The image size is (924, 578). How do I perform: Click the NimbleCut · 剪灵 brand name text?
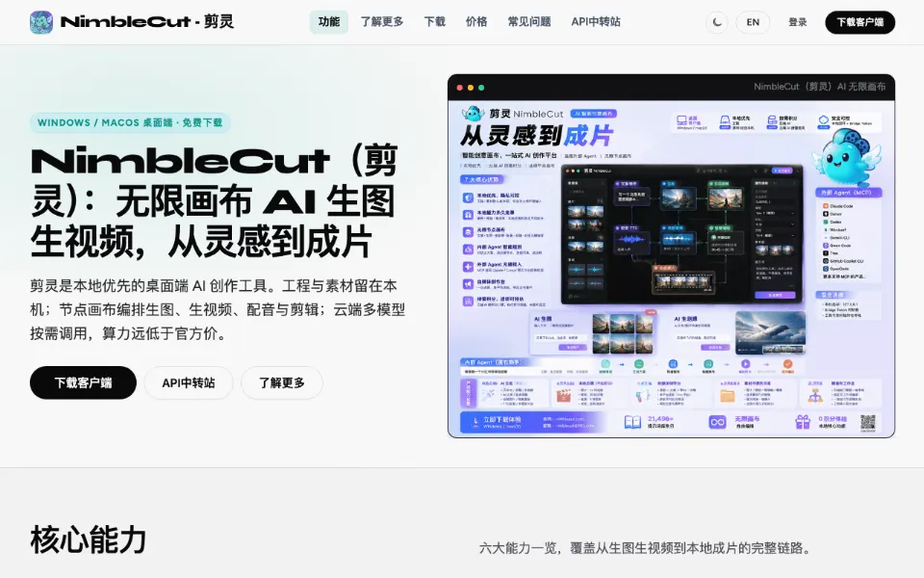tap(147, 22)
